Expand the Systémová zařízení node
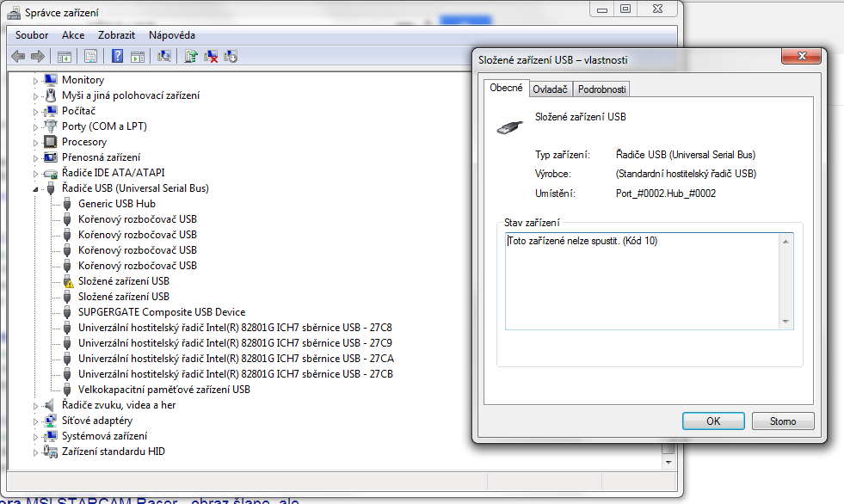The height and width of the screenshot is (504, 844). tap(35, 437)
